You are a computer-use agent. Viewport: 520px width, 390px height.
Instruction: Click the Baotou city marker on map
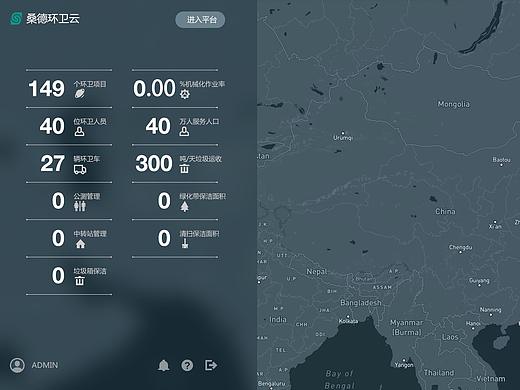[x=501, y=165]
